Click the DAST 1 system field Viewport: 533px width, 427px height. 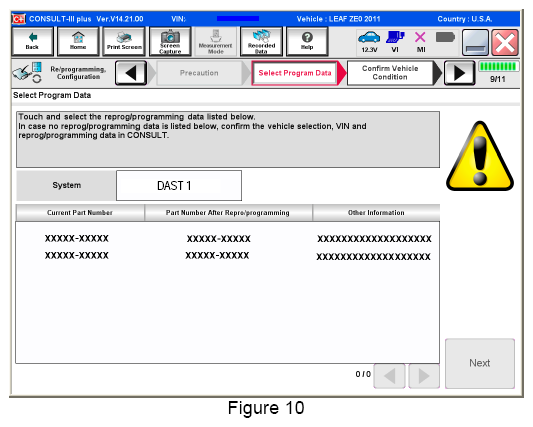(x=179, y=186)
